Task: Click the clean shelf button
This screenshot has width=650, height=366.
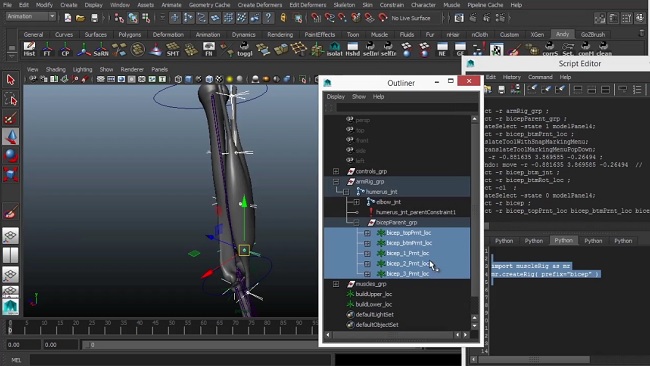Action: (604, 49)
